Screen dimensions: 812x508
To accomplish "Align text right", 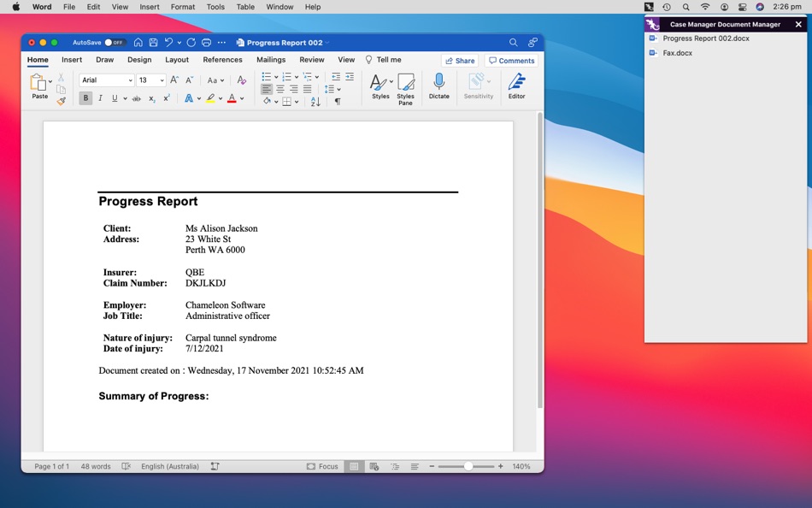I will click(x=294, y=89).
